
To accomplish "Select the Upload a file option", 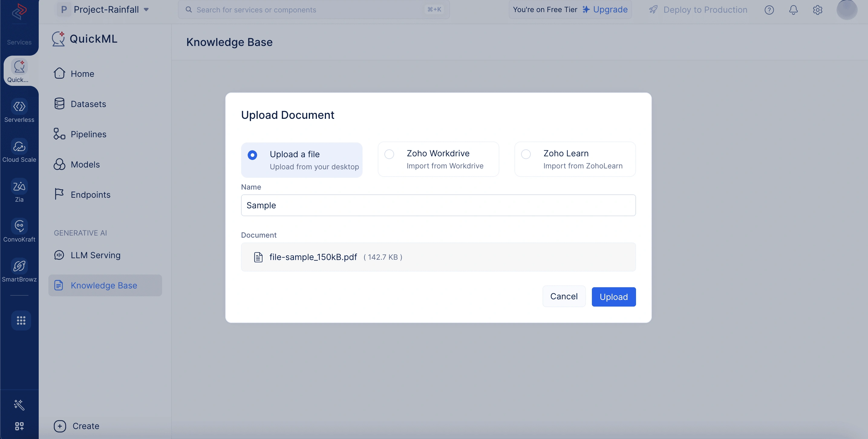I will coord(302,160).
